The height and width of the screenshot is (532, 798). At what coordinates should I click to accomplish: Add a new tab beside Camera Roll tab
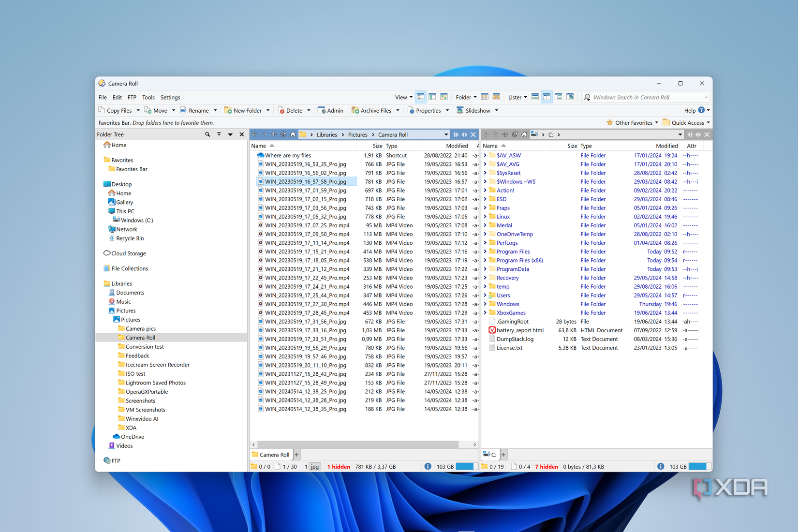[x=296, y=455]
